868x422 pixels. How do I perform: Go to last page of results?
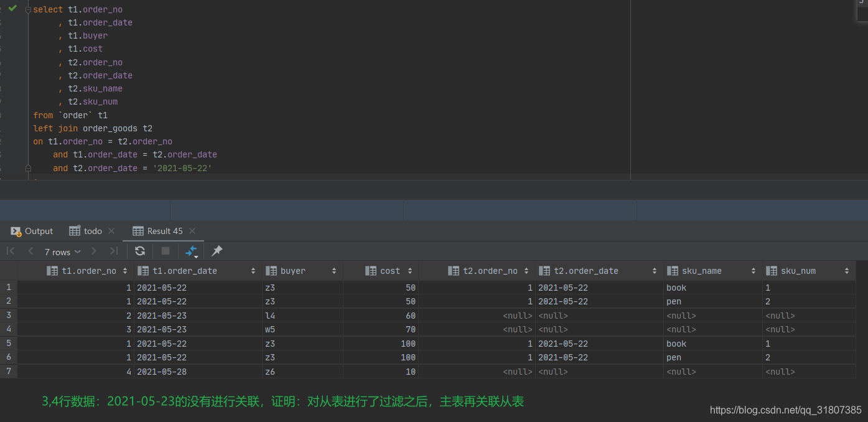[114, 251]
